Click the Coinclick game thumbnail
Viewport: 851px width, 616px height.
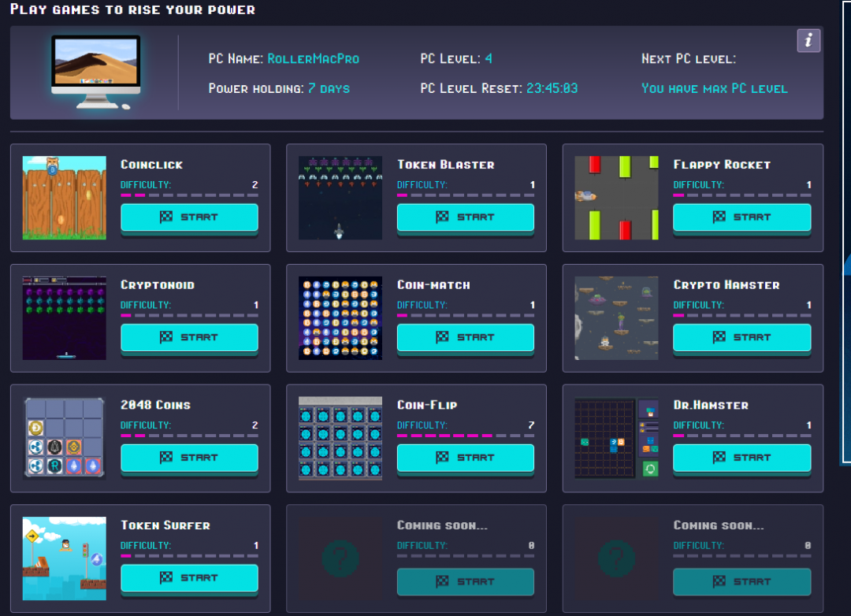(64, 198)
